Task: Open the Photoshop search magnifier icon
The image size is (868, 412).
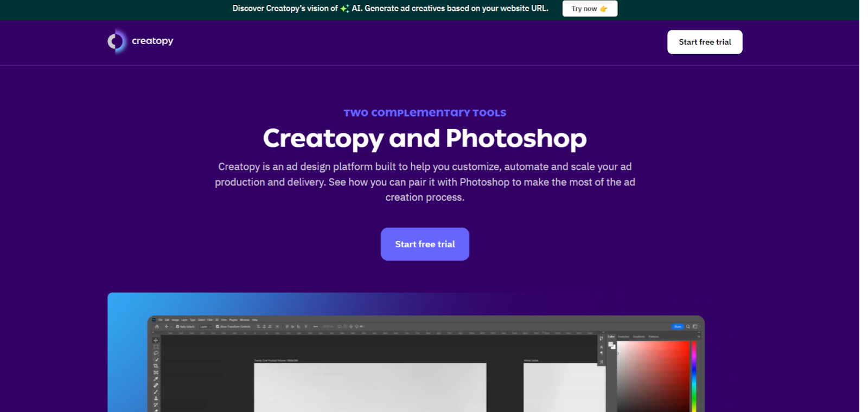Action: pyautogui.click(x=688, y=326)
